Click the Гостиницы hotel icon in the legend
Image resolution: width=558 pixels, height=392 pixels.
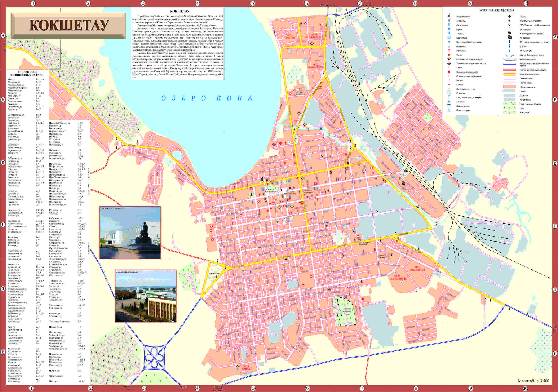pyautogui.click(x=449, y=20)
